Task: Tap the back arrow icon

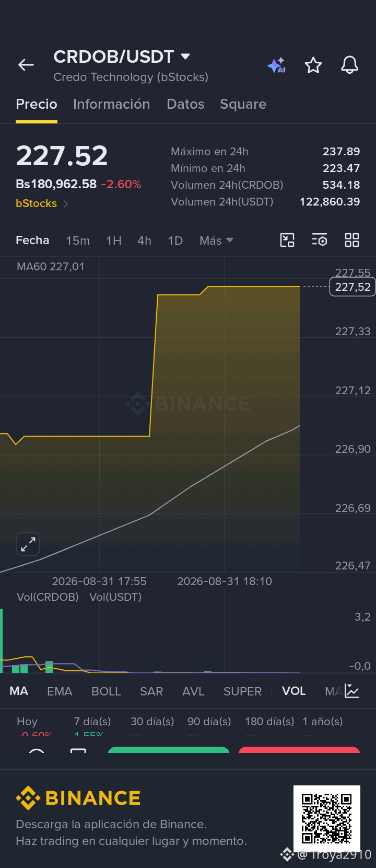Action: pos(26,65)
